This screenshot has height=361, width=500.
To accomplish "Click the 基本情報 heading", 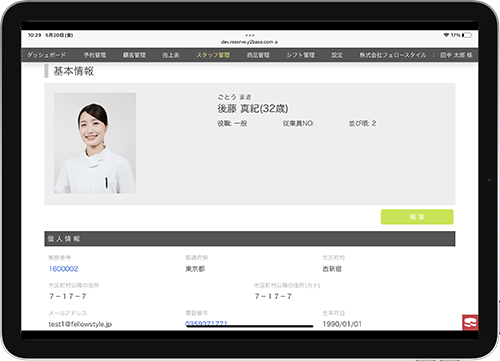I will click(74, 71).
